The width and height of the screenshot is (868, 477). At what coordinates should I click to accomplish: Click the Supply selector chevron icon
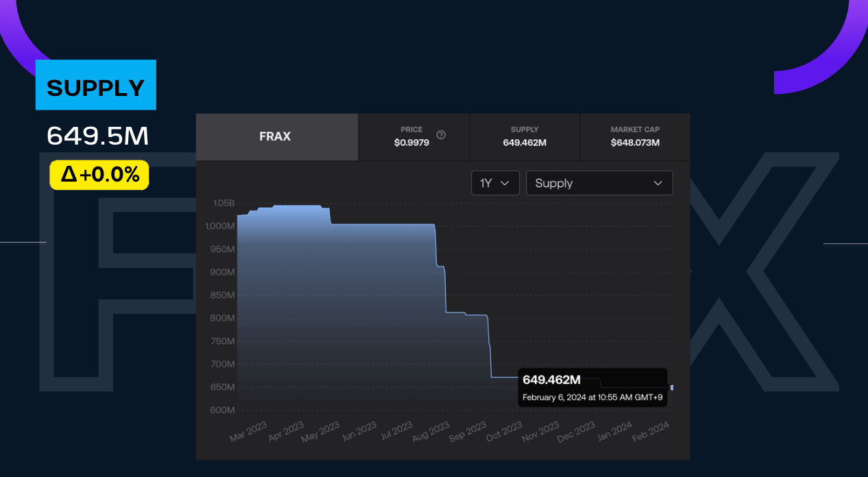click(x=657, y=183)
